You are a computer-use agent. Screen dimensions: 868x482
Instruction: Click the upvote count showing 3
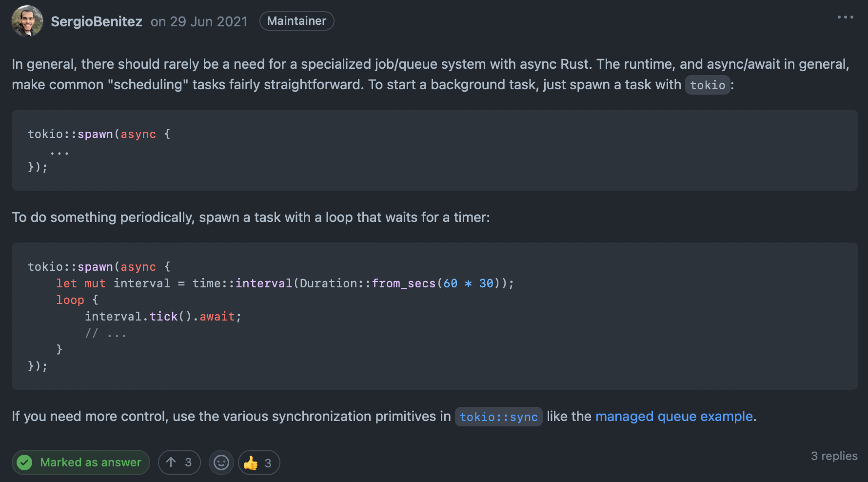tap(187, 462)
